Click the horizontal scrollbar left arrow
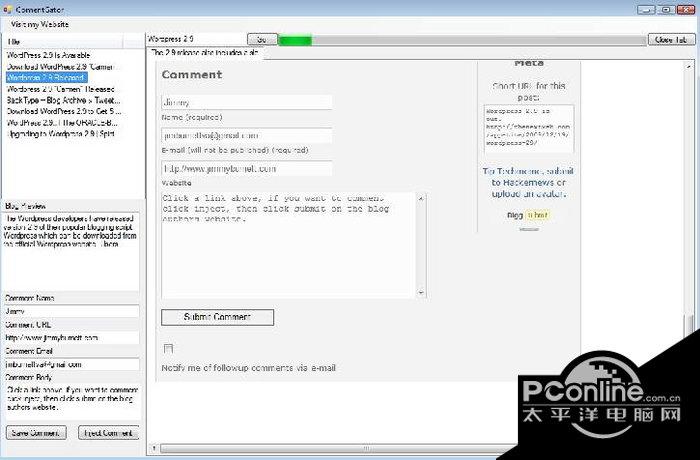Image resolution: width=700 pixels, height=460 pixels. [x=154, y=448]
